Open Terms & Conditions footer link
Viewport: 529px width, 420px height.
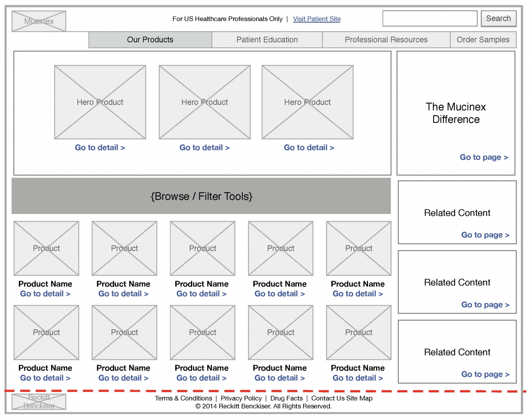183,398
